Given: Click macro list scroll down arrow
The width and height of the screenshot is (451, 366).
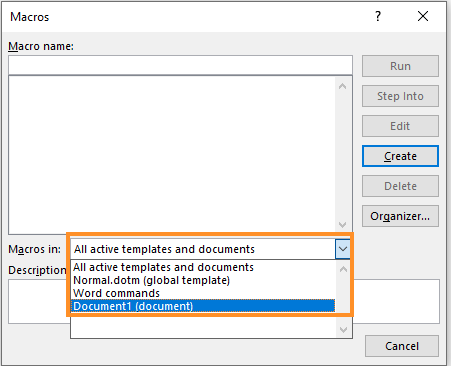Looking at the screenshot, I should click(342, 225).
